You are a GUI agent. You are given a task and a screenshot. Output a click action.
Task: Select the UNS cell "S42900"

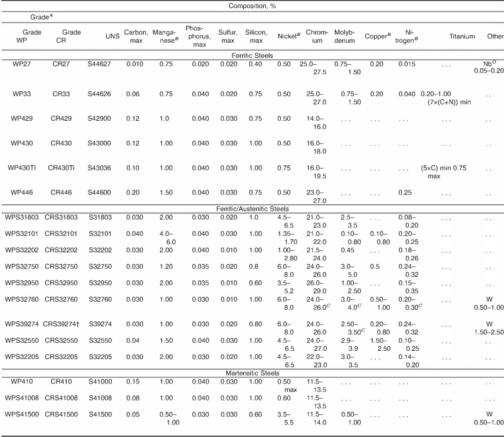99,118
